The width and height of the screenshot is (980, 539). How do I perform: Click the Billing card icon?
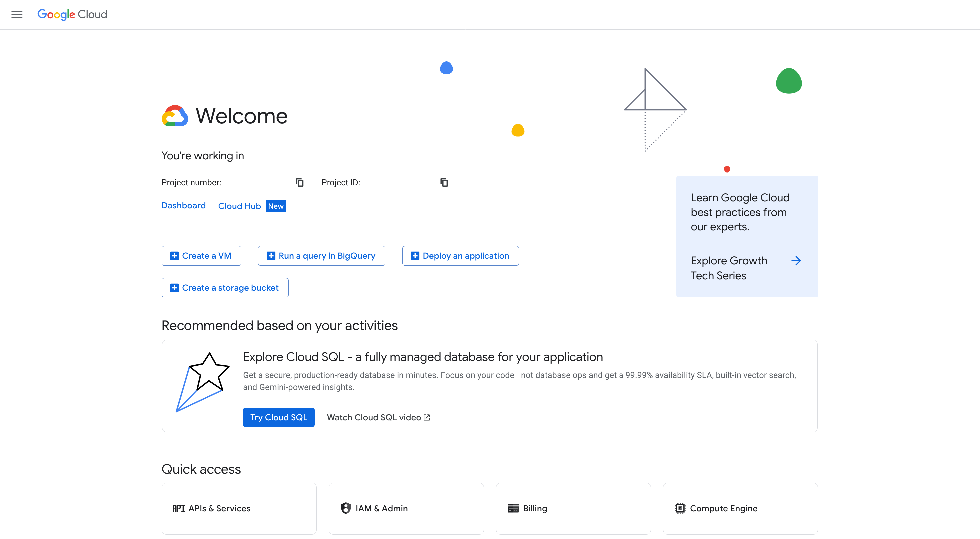click(x=513, y=508)
